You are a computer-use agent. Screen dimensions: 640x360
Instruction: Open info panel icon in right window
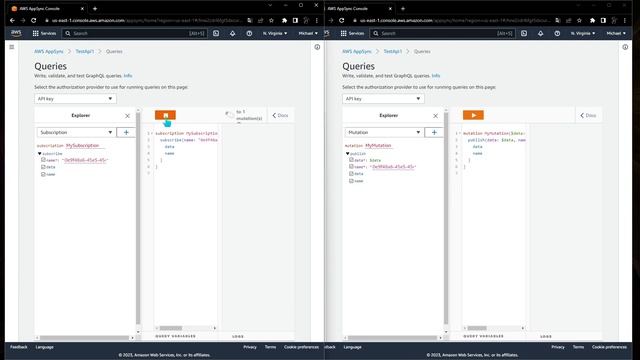625,47
